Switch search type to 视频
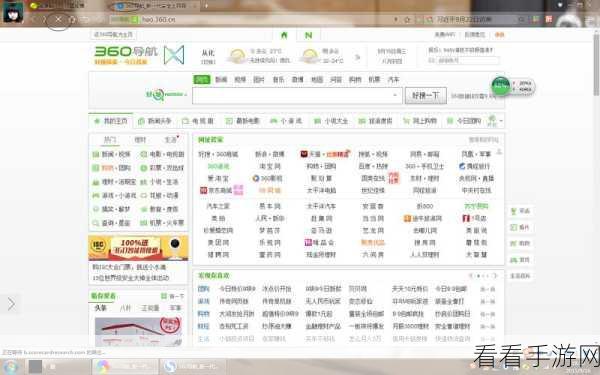The height and width of the screenshot is (375, 600). tap(240, 80)
